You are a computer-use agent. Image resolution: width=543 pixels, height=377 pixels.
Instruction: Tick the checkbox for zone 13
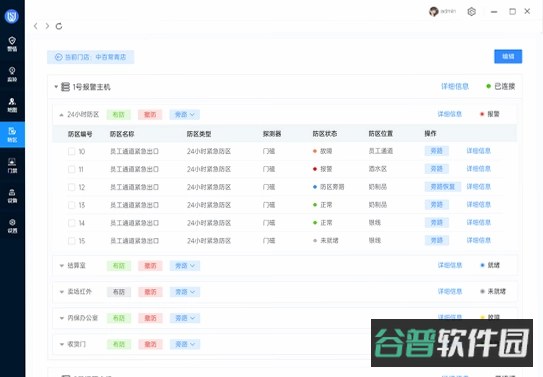pyautogui.click(x=71, y=205)
